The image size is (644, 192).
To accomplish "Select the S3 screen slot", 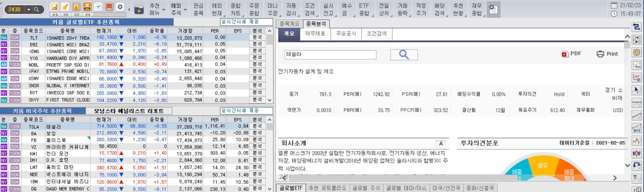I will (77, 15).
